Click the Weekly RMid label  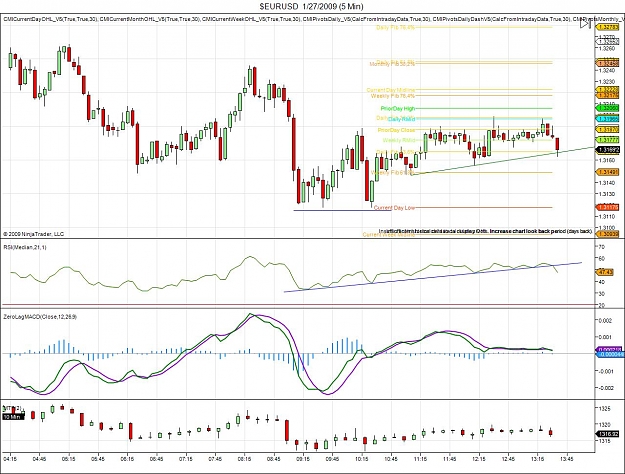click(399, 140)
